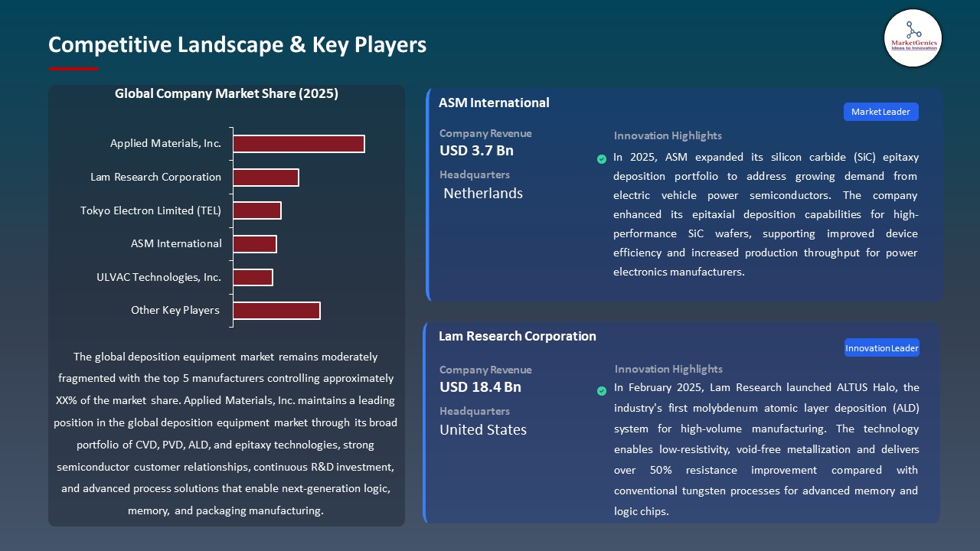Select the Applied Materials, Inc. bar

click(299, 144)
